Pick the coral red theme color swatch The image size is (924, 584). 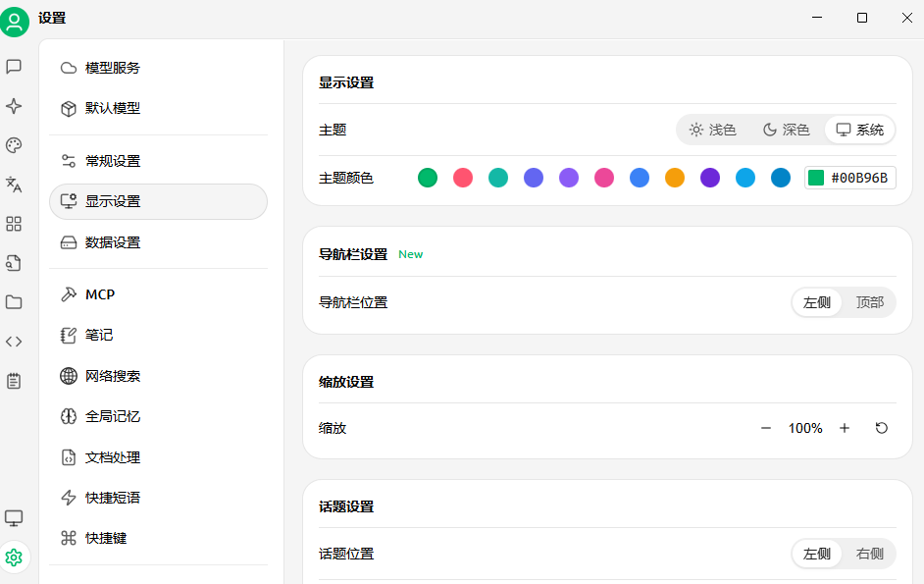(463, 178)
